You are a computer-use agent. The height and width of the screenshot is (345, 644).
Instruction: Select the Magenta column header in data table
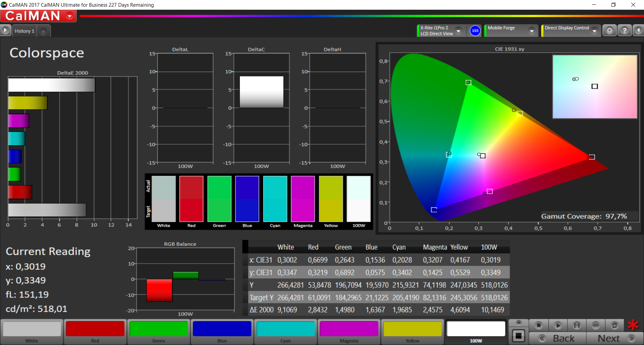click(x=435, y=247)
